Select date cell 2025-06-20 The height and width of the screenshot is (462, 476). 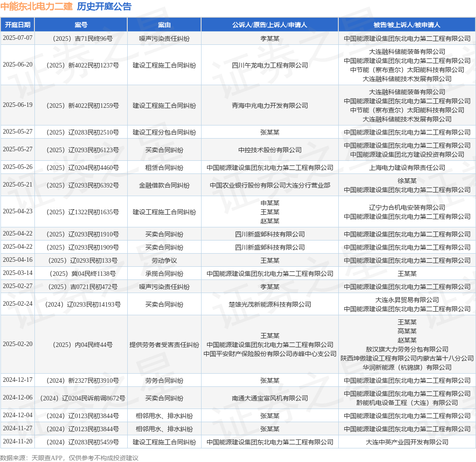[x=18, y=64]
